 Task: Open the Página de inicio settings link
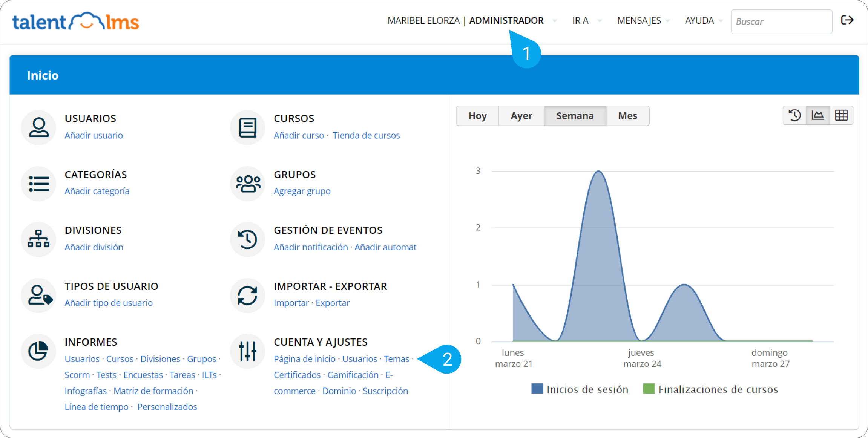point(305,359)
